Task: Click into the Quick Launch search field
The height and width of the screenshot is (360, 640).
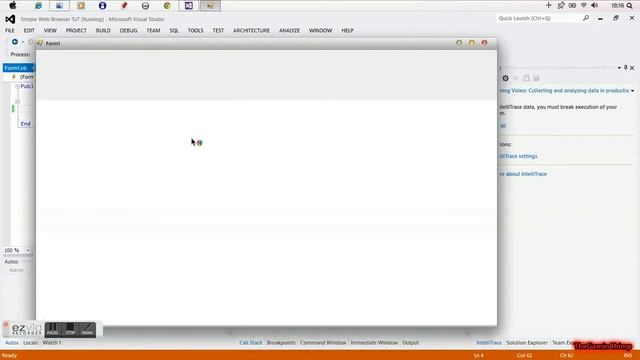Action: pyautogui.click(x=538, y=18)
